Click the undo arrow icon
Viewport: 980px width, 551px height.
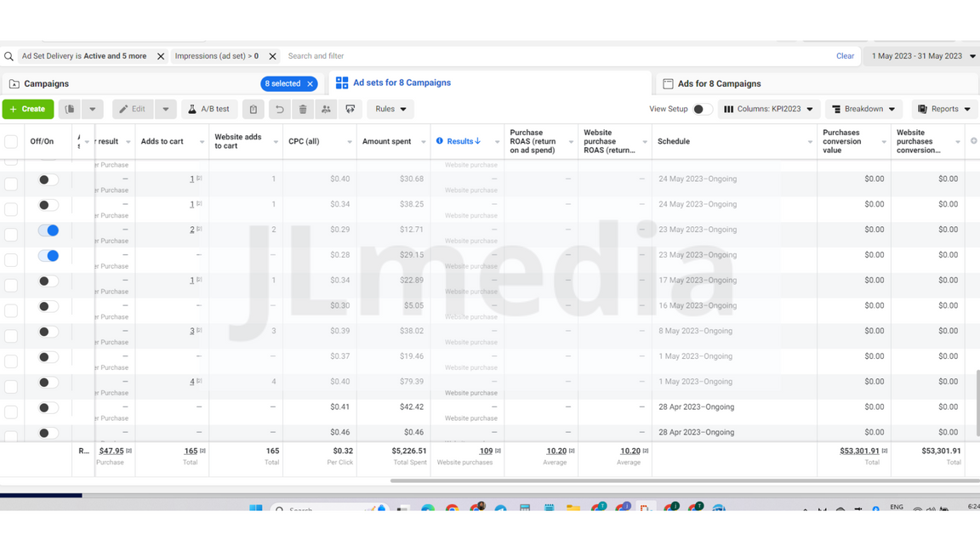coord(279,109)
